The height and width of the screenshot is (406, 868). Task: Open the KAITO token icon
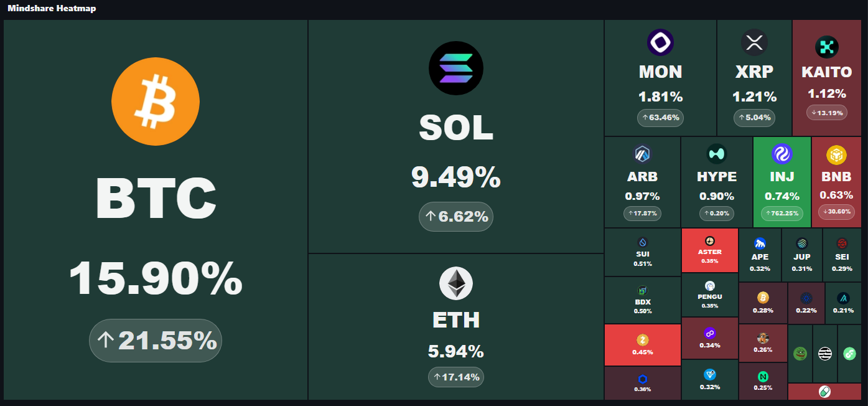click(826, 47)
